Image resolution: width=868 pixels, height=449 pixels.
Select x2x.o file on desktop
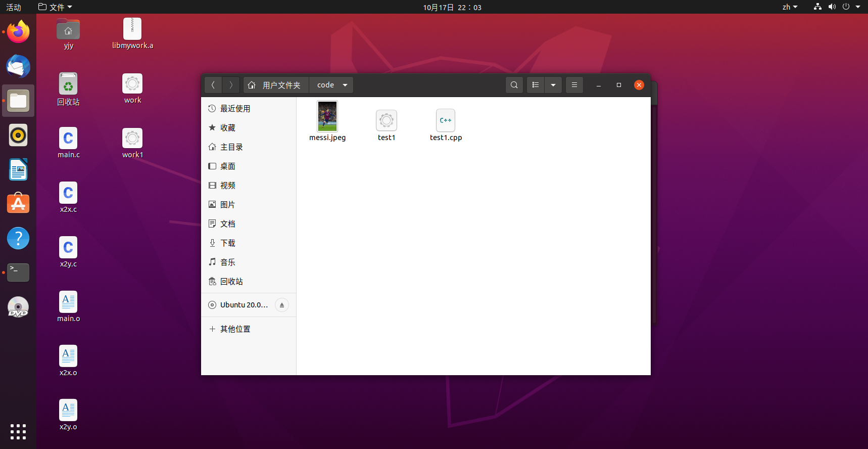click(68, 361)
